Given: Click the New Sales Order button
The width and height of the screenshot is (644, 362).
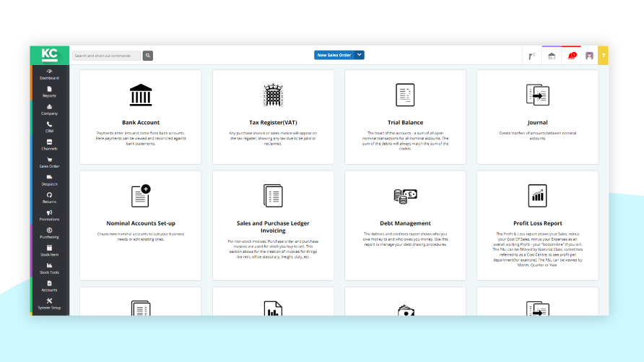Looking at the screenshot, I should [334, 55].
